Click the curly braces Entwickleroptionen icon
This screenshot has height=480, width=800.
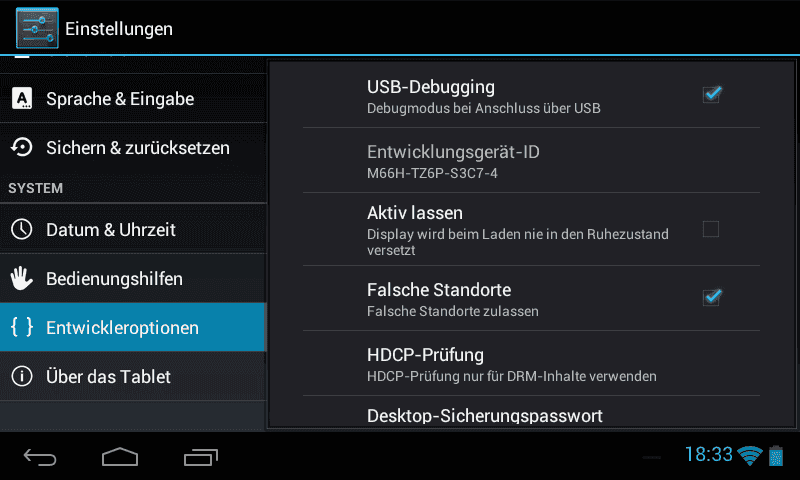(x=22, y=326)
